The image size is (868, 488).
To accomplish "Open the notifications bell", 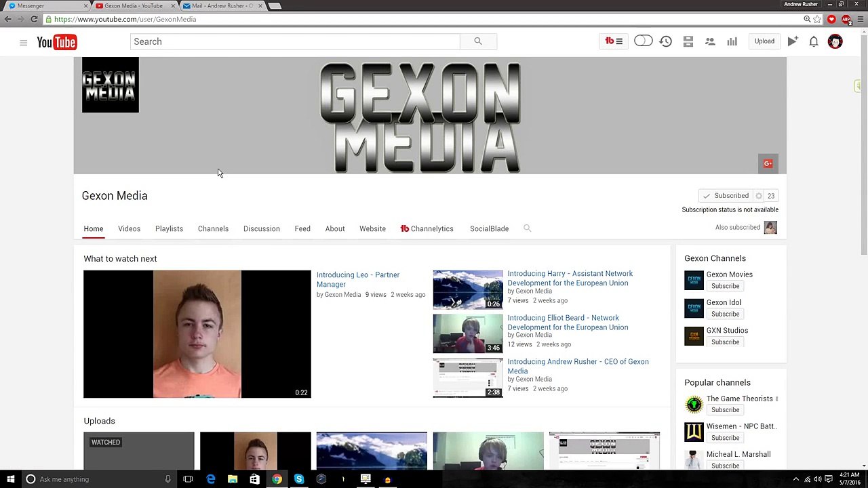I will [x=814, y=41].
